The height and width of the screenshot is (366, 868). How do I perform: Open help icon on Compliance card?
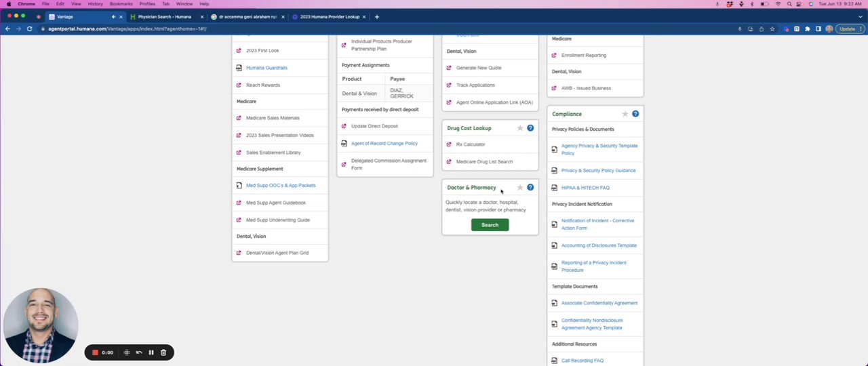tap(635, 114)
